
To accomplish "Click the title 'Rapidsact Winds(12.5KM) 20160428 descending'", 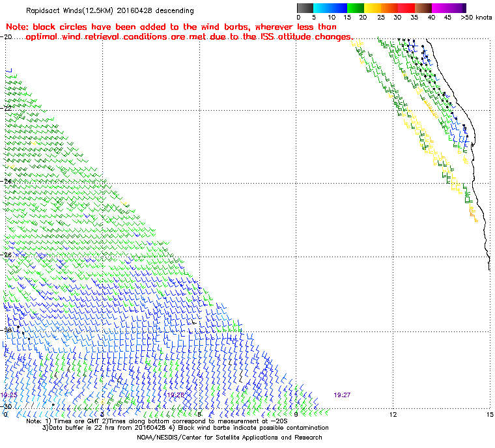I will 110,10.
